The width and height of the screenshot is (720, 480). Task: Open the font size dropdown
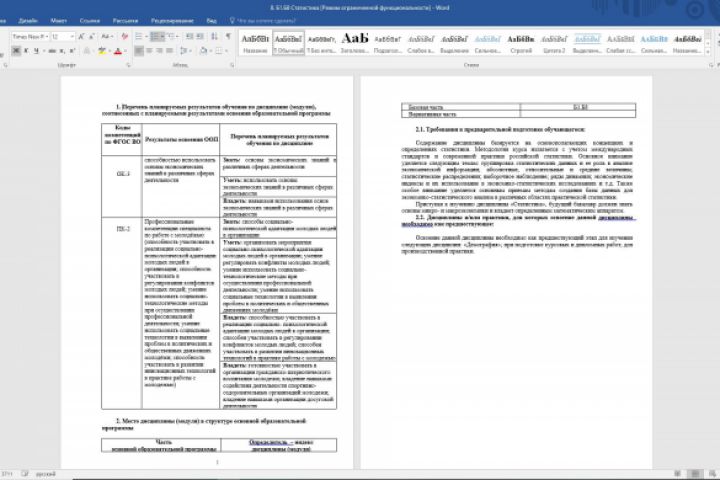[x=72, y=36]
